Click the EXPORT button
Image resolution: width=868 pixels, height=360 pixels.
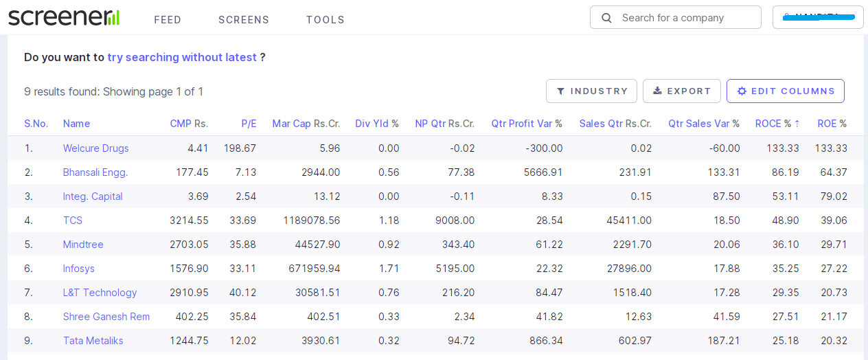pyautogui.click(x=682, y=91)
